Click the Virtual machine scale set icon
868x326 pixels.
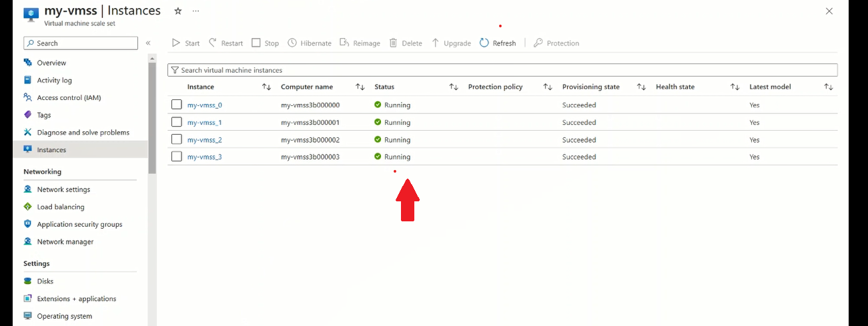coord(31,14)
